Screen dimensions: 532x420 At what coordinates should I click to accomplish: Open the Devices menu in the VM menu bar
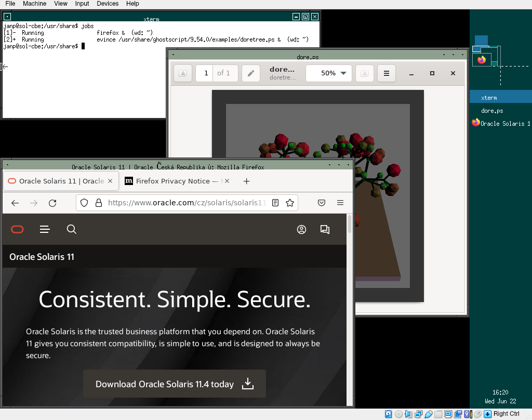coord(108,4)
